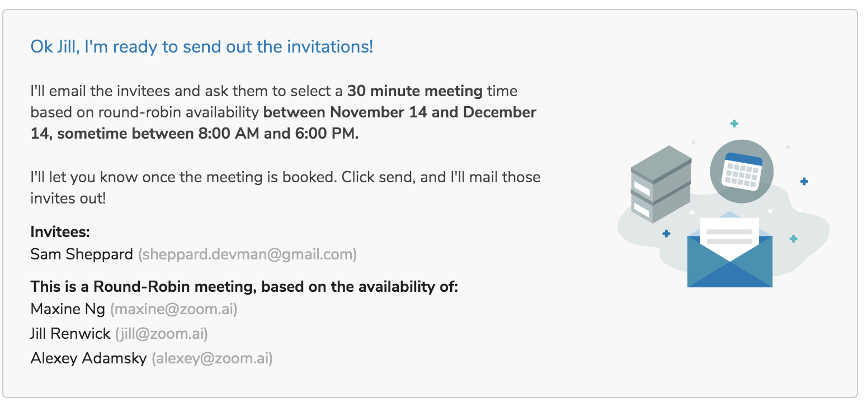Click the blue plus sparkle right of the calendar
This screenshot has width=868, height=407.
(804, 181)
